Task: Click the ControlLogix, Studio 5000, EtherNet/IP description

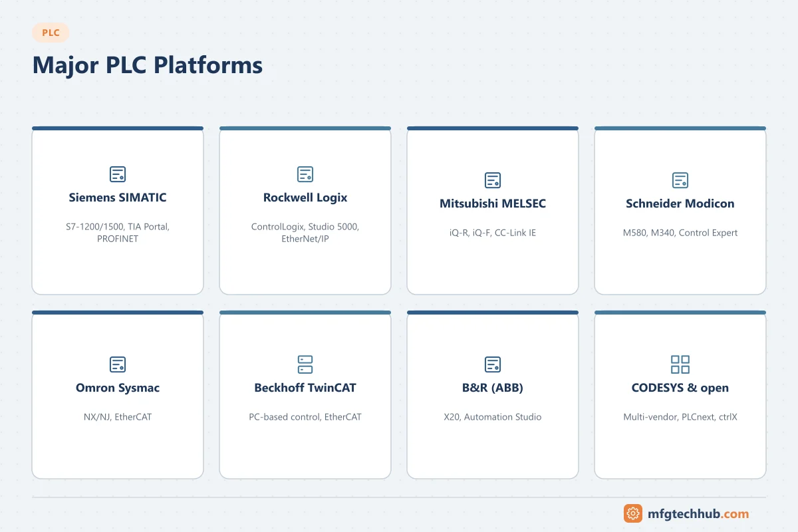Action: pos(305,233)
